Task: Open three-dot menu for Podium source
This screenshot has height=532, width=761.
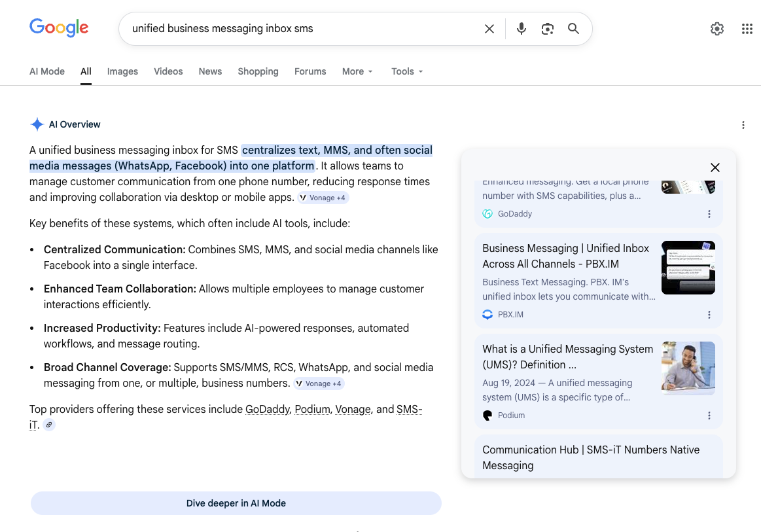Action: 709,416
